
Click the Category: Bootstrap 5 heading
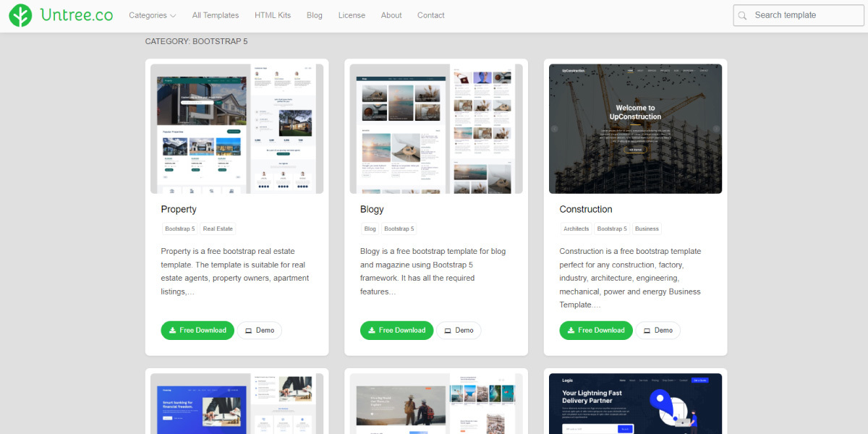(196, 41)
